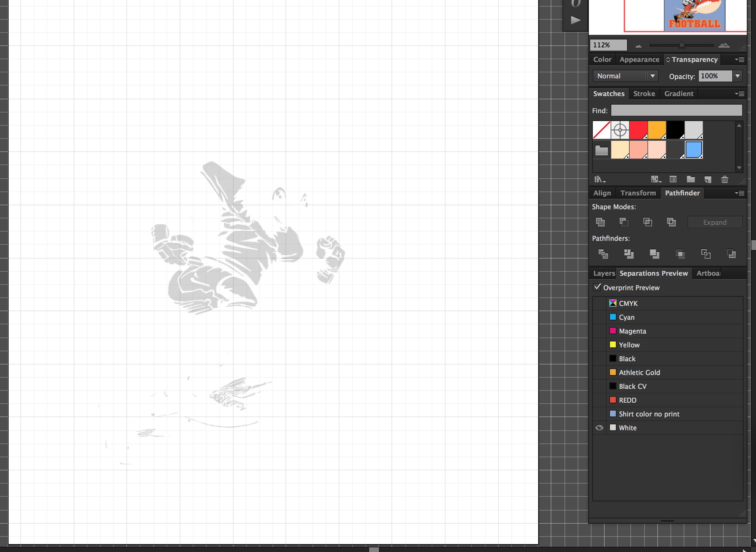Click the Delete Swatch trash icon
The image size is (756, 552).
725,179
